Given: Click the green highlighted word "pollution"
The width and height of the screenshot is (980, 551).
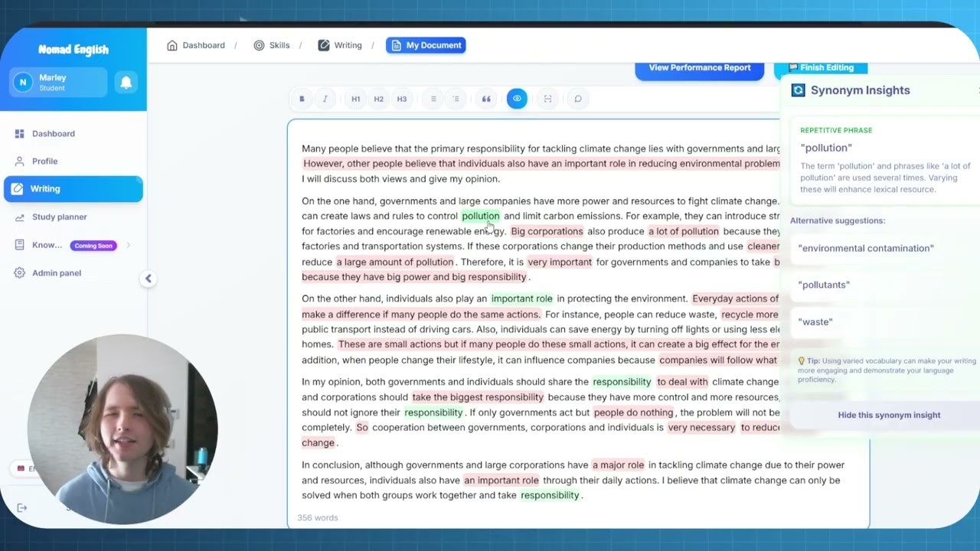Looking at the screenshot, I should tap(480, 217).
